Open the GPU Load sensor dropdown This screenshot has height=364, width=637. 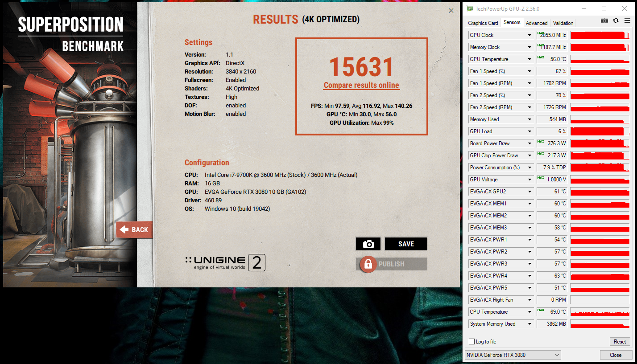530,131
